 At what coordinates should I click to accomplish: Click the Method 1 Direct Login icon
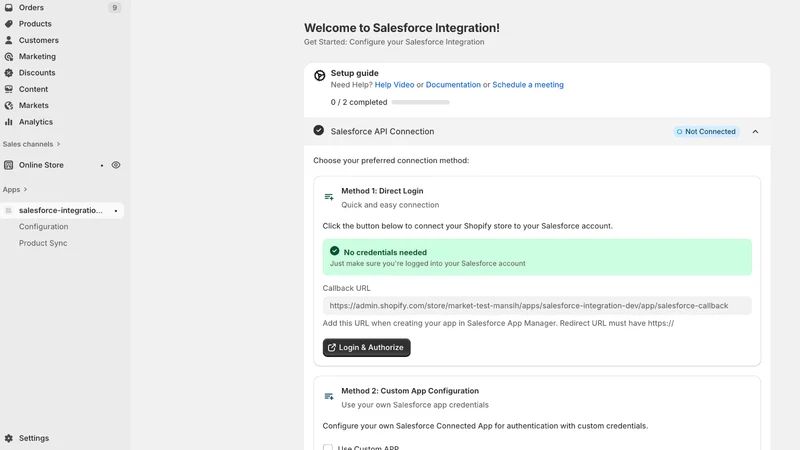(329, 197)
